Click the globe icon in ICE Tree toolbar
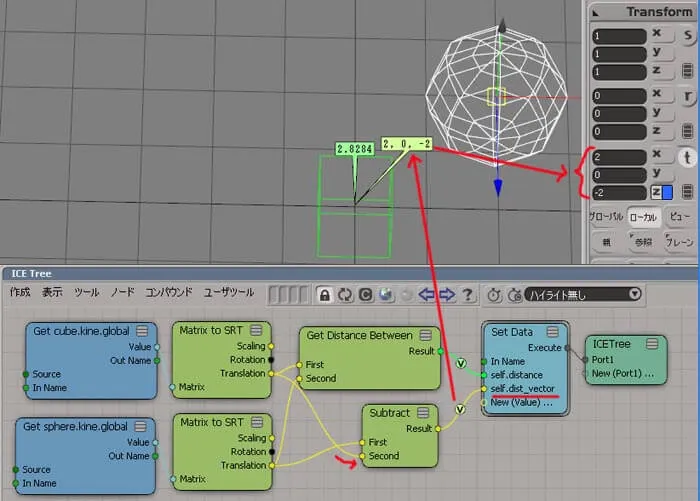Image resolution: width=700 pixels, height=501 pixels. click(x=386, y=295)
